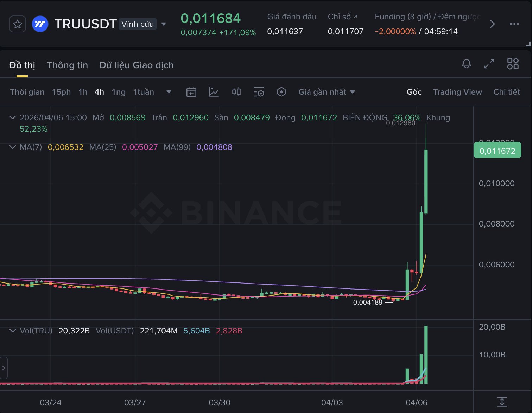
Task: Select the 15ph timeframe
Action: click(61, 92)
